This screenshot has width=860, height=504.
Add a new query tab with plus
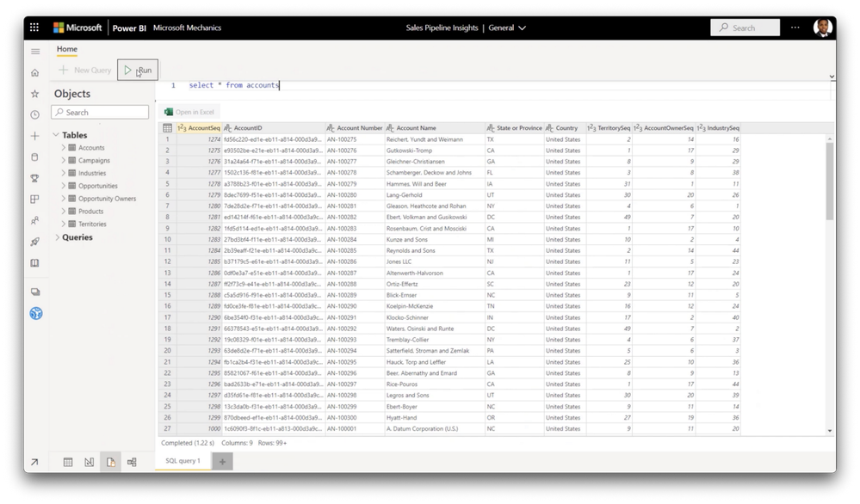click(222, 461)
